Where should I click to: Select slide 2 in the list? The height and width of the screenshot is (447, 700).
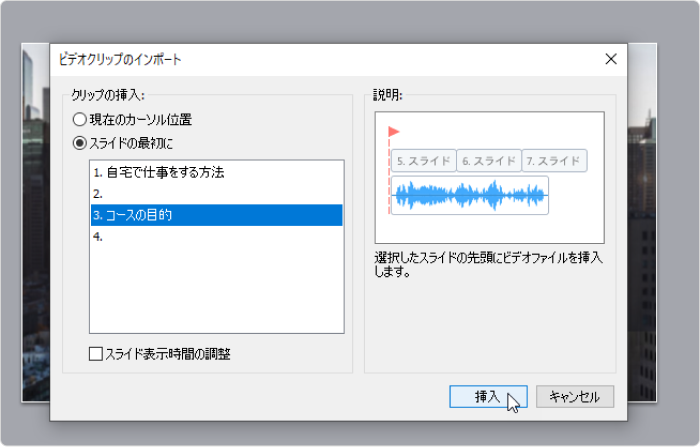click(217, 194)
